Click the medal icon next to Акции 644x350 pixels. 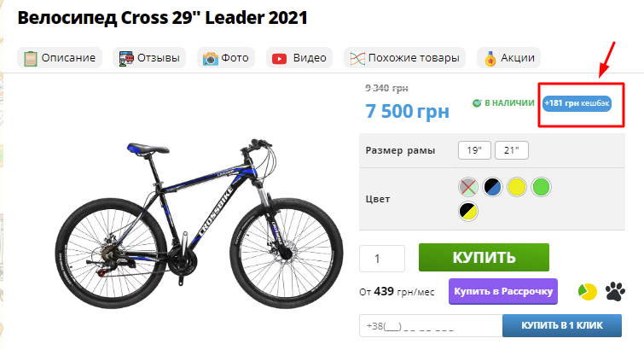click(490, 58)
